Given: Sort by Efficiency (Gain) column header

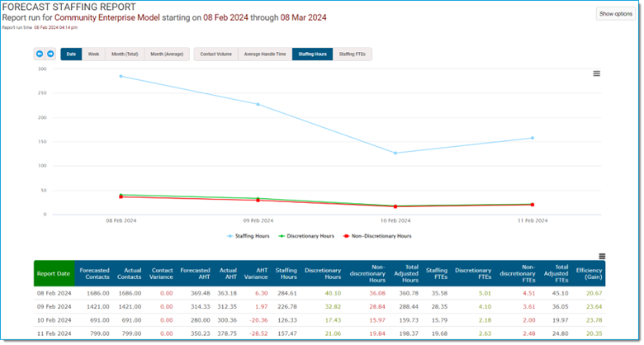Looking at the screenshot, I should pyautogui.click(x=589, y=273).
